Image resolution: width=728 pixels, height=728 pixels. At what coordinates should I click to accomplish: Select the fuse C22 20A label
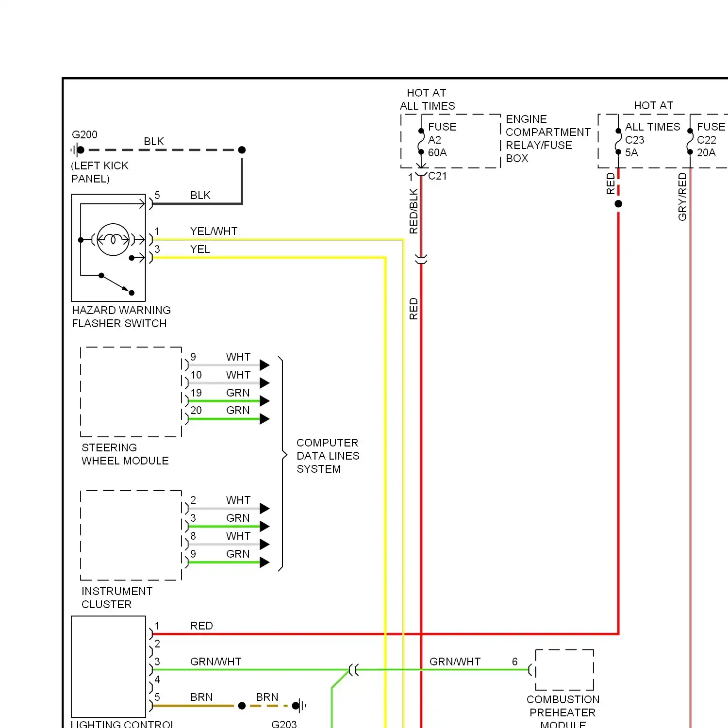coord(711,139)
